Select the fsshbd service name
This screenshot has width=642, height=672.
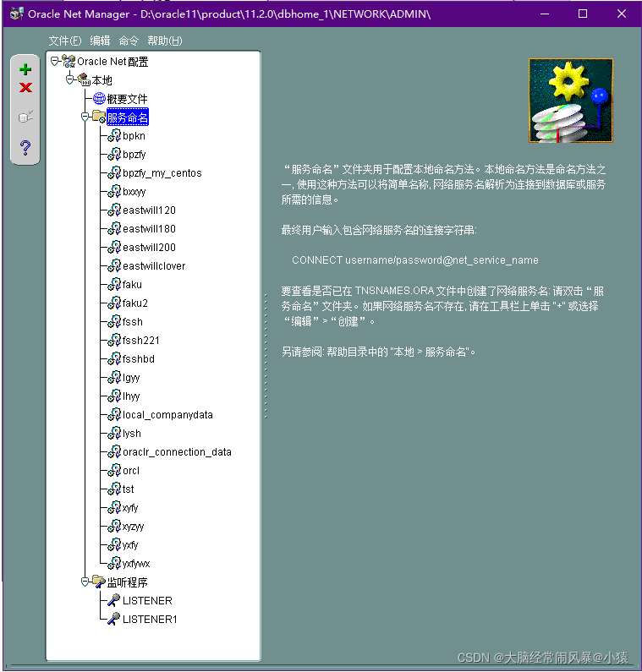[x=139, y=359]
